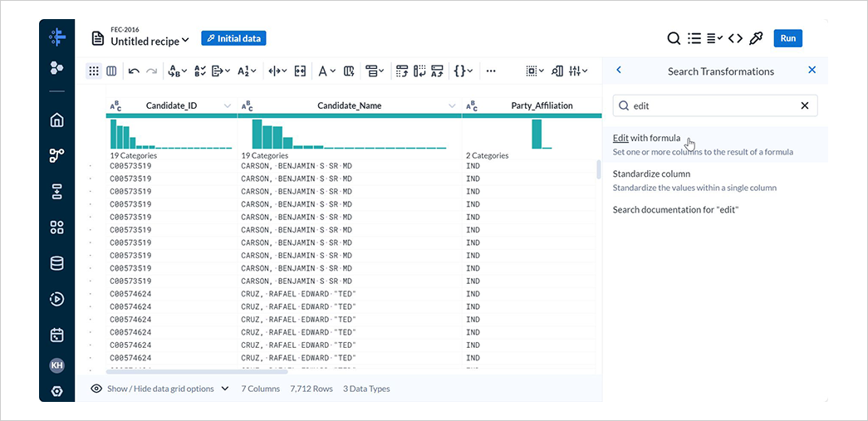This screenshot has height=421, width=868.
Task: Go to Home in the sidebar
Action: (x=56, y=120)
